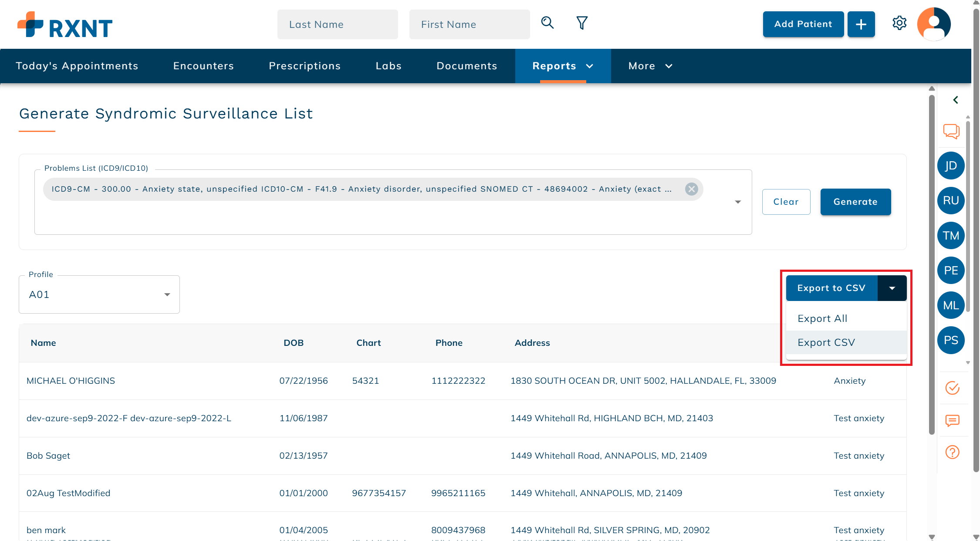Select the TM user avatar

point(951,236)
